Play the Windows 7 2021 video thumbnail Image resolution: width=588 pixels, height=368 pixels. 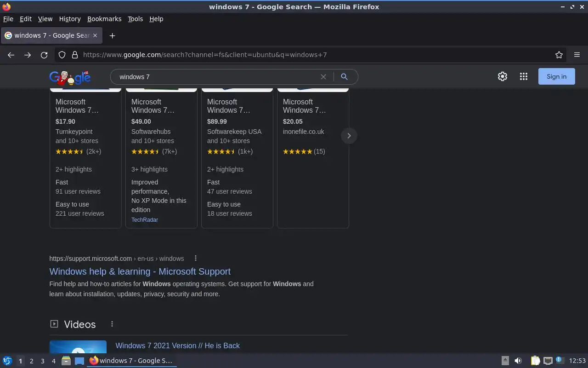78,347
